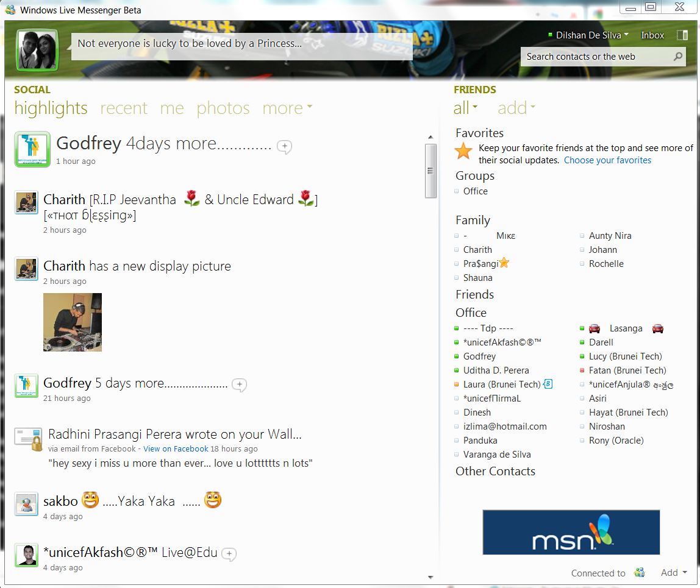Select contact Hayat (Brunei Tech)

[x=628, y=413]
